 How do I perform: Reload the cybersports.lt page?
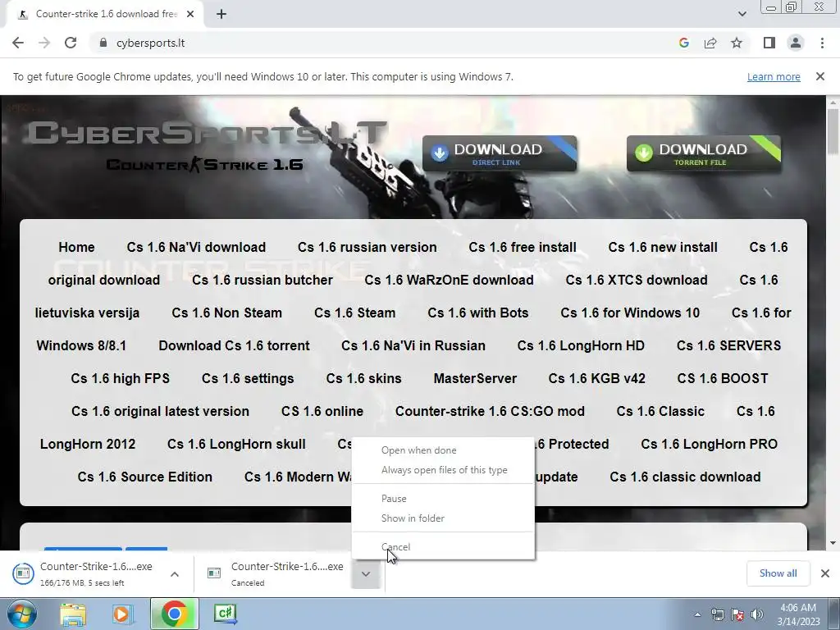(x=71, y=43)
